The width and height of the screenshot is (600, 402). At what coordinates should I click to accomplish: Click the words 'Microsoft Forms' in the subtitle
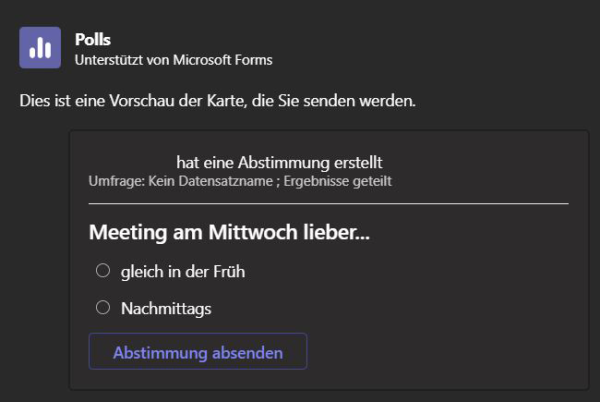click(223, 60)
